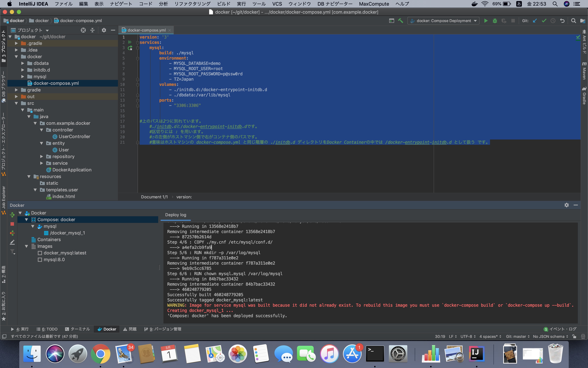Screen dimensions: 588x368
Task: Click the run gutter icon on line 2
Action: click(130, 42)
